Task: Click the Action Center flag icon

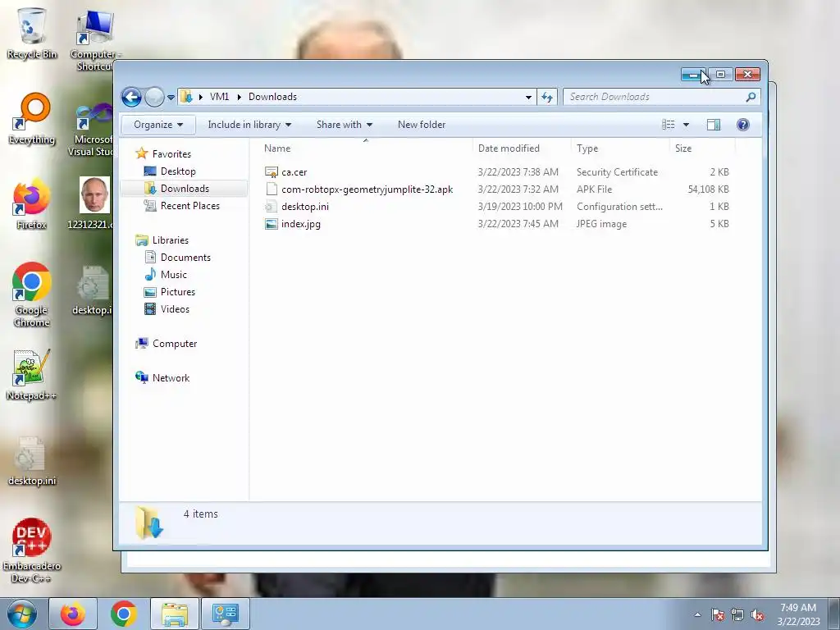Action: 718,614
